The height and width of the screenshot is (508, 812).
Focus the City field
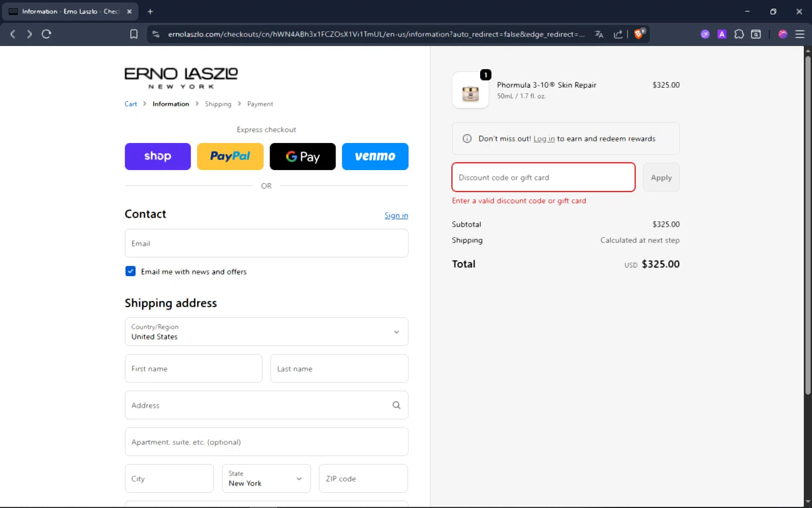[169, 478]
